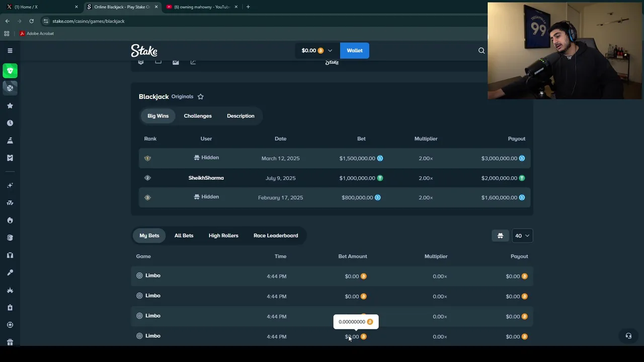Click the Stake logo in header
Screen dimensions: 644x362
[x=144, y=50]
